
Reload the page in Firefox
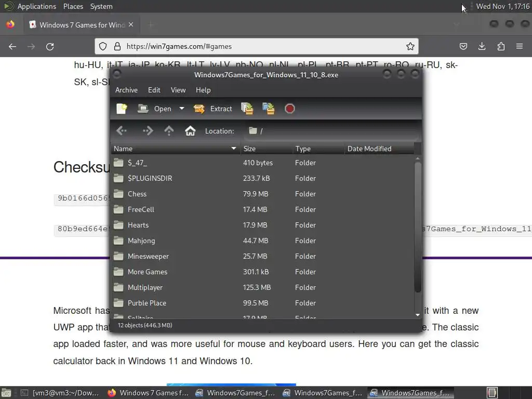(x=50, y=46)
